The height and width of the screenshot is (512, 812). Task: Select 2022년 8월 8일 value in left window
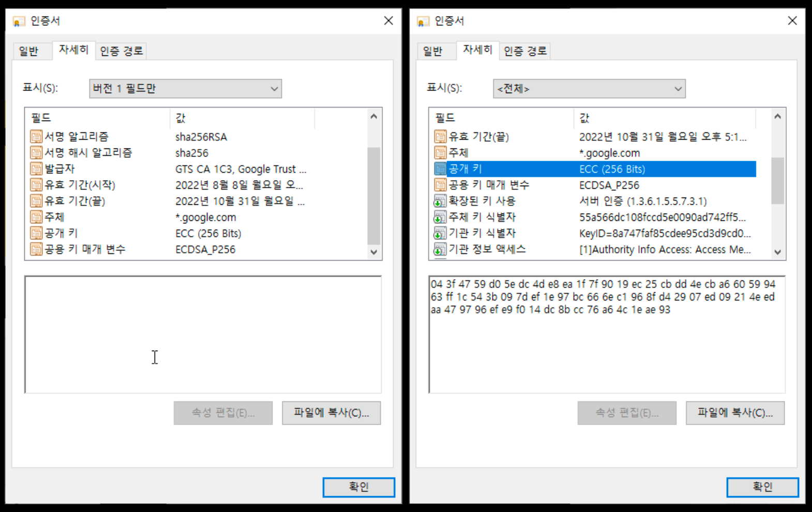tap(239, 185)
